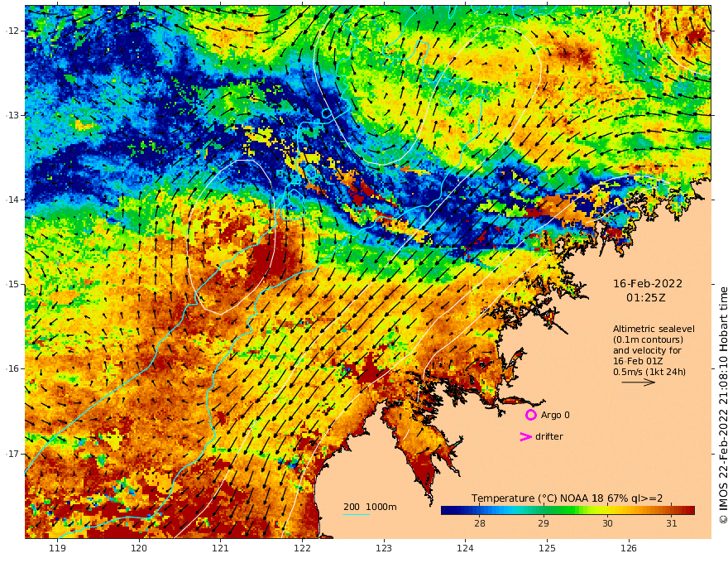
Task: Click the "drifter" legend label
Action: pyautogui.click(x=548, y=436)
